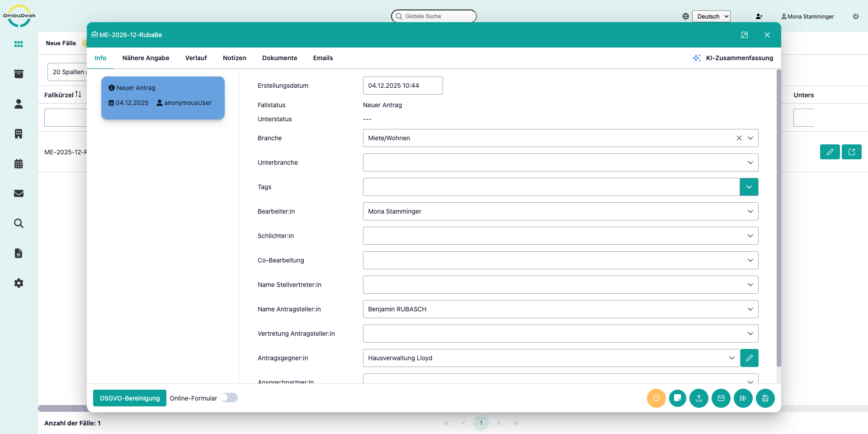This screenshot has height=434, width=868.
Task: Edit Antragsgegner with the pencil icon
Action: 749,358
